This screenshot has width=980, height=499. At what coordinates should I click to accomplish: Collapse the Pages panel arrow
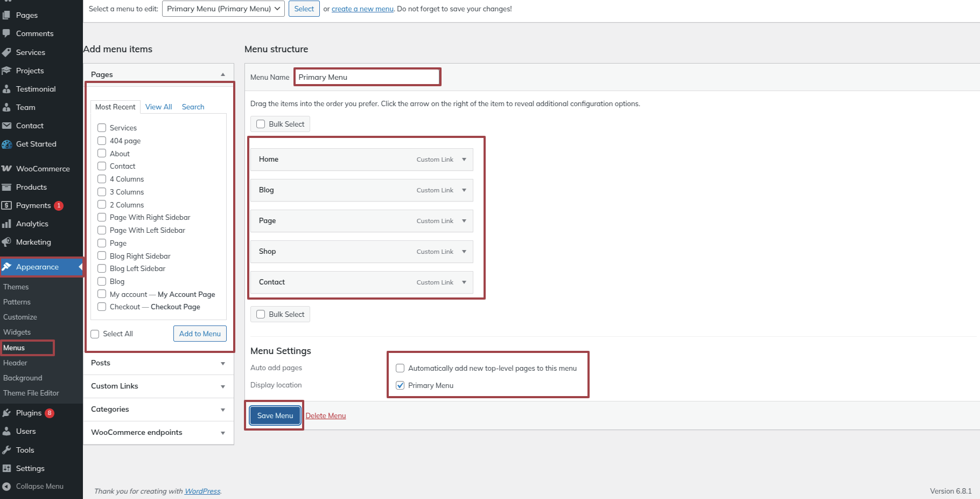[223, 74]
